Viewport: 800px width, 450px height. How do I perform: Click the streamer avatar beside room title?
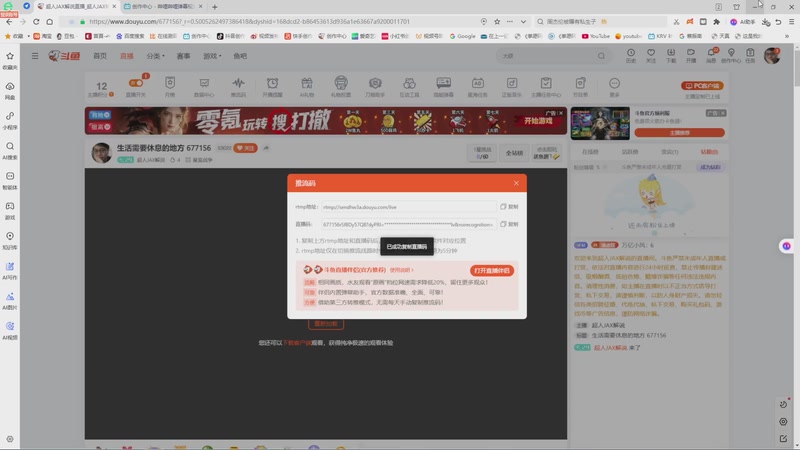(102, 153)
